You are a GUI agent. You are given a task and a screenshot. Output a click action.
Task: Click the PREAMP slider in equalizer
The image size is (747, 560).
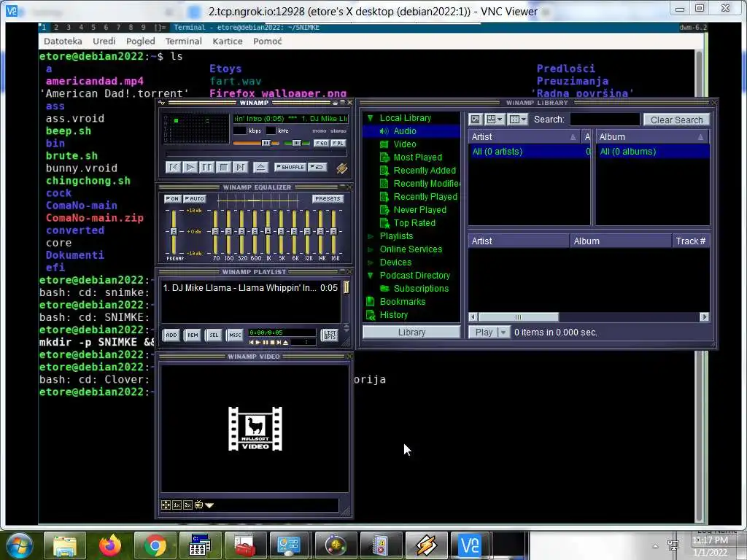click(174, 231)
